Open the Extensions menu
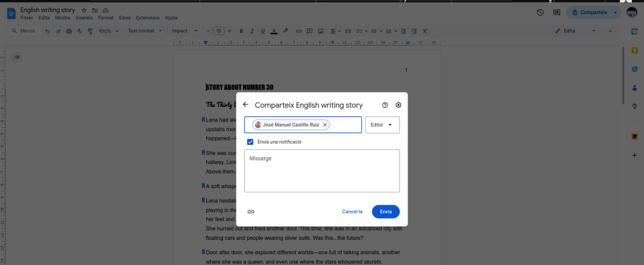Viewport: 644px width, 265px height. [148, 18]
